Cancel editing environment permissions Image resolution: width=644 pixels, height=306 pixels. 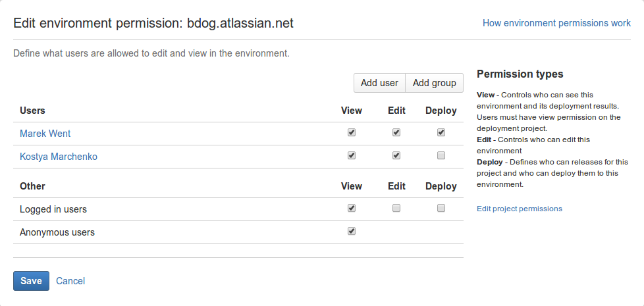70,281
